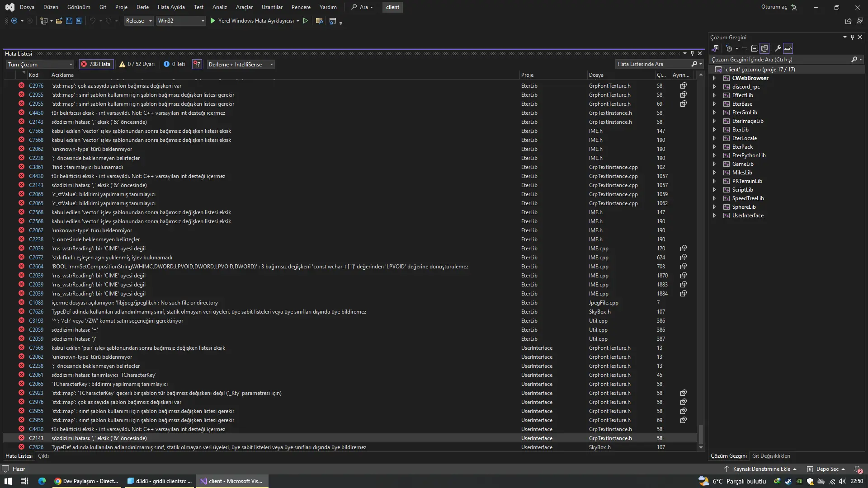
Task: Click Collapse All icon in Çözüm Gezgini
Action: [754, 48]
